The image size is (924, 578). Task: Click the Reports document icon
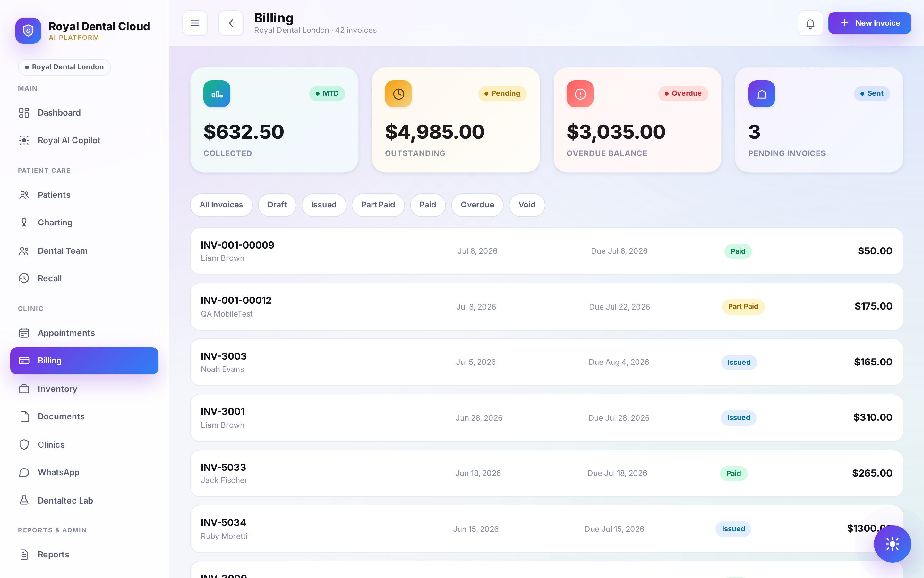tap(24, 555)
